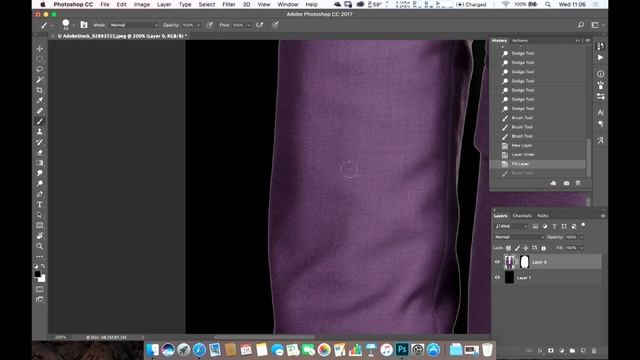
Task: Create a new layer
Action: click(x=583, y=351)
